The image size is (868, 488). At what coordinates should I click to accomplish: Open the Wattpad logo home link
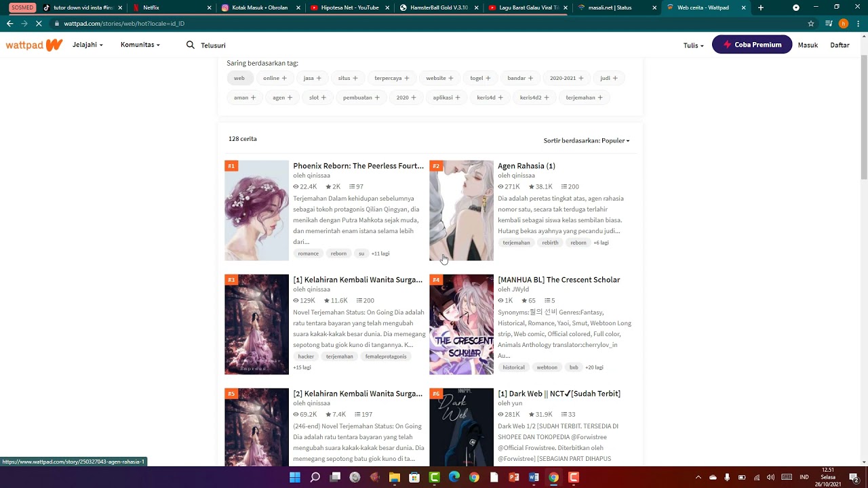click(x=34, y=45)
